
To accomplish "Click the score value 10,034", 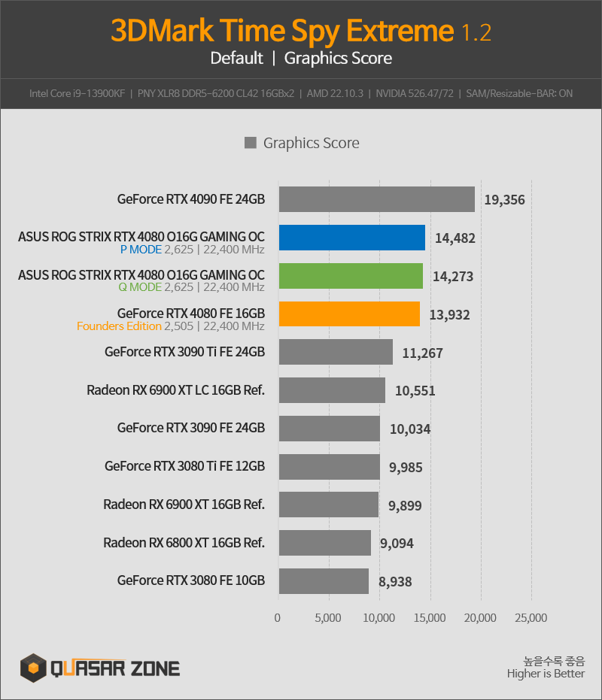I will 410,429.
